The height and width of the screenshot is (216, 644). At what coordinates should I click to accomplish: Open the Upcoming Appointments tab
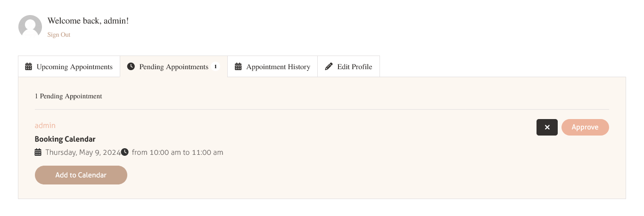69,67
